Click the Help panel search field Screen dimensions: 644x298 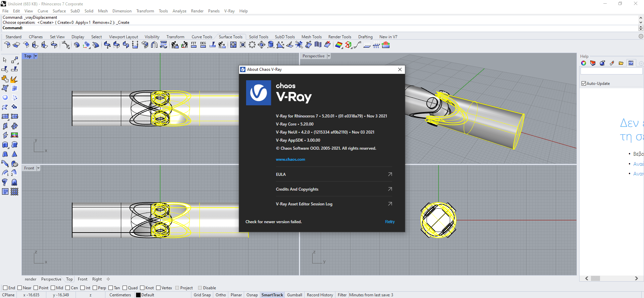click(x=611, y=71)
